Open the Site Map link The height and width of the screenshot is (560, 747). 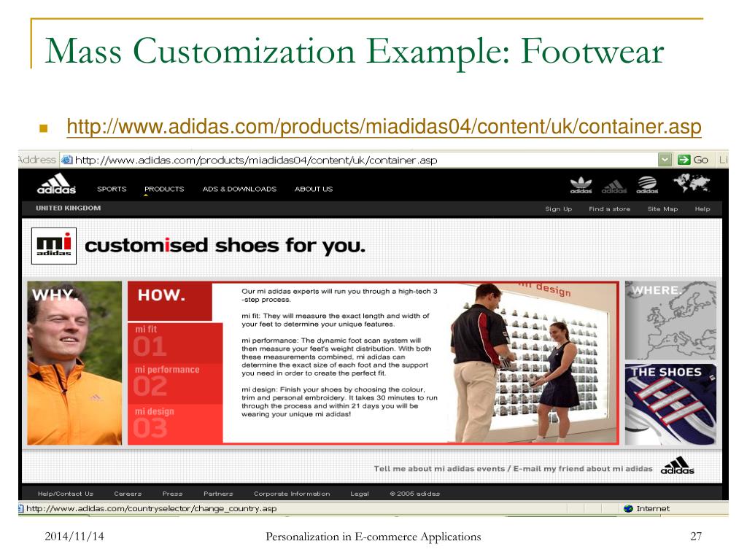click(x=662, y=209)
